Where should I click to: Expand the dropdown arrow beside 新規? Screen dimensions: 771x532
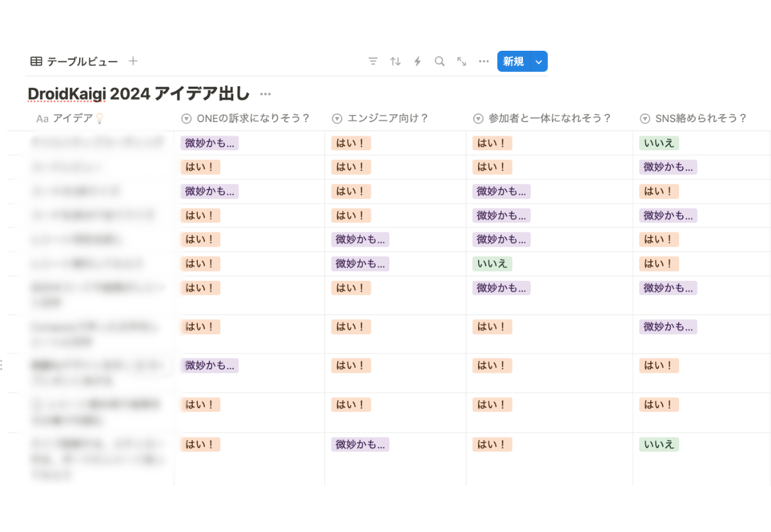click(539, 61)
